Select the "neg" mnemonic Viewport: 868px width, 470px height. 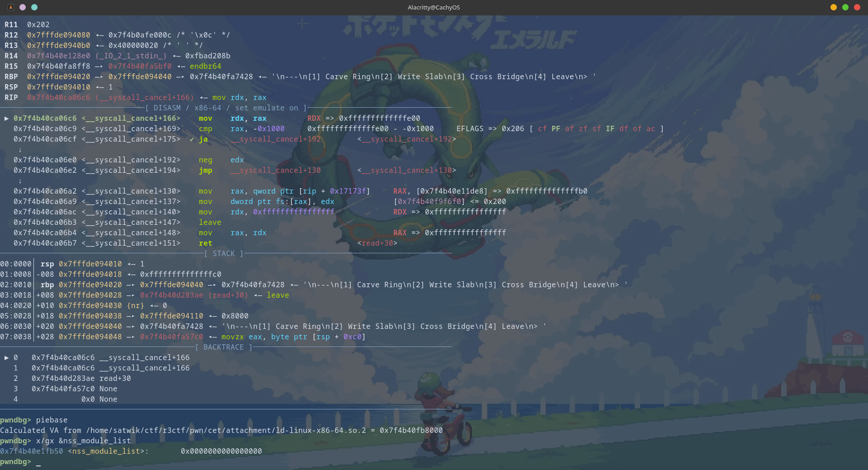[x=206, y=160]
